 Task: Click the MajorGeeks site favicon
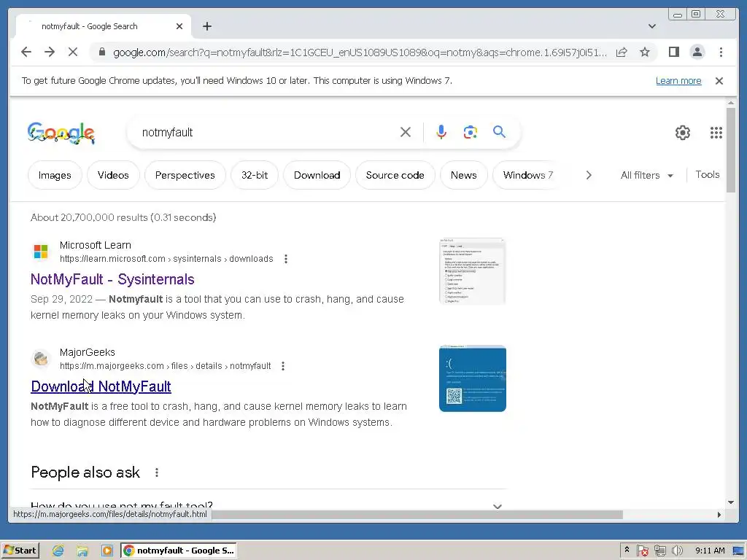41,358
